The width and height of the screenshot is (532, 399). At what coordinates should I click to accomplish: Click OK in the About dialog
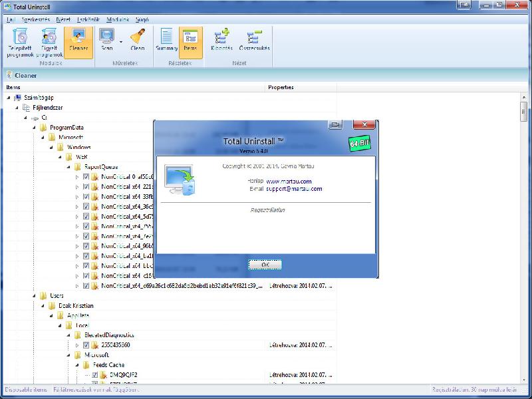point(265,265)
